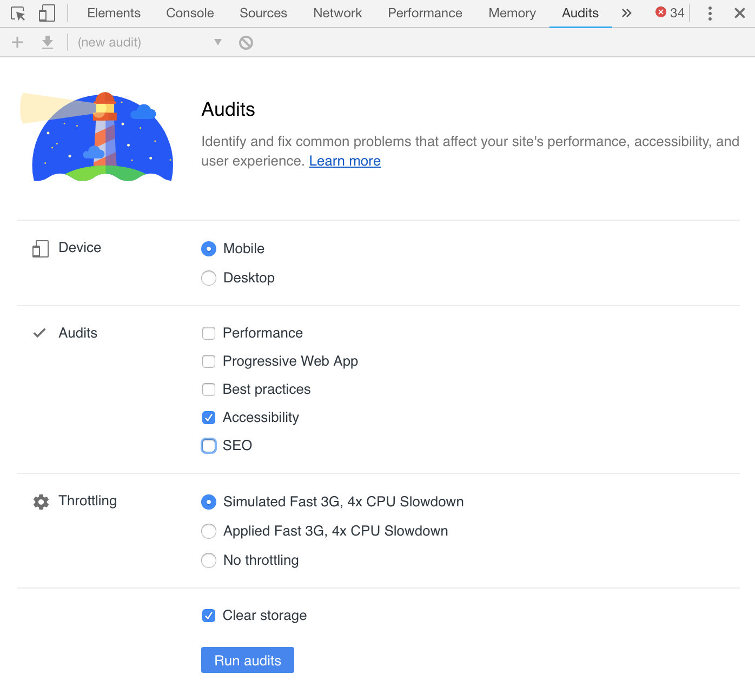Image resolution: width=755 pixels, height=700 pixels.
Task: Go to the Performance tab
Action: tap(425, 13)
